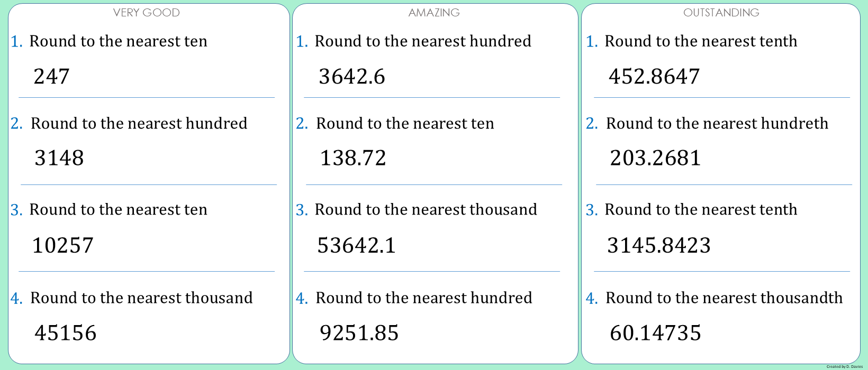Click "Round to the nearest thousandth" instruction

pyautogui.click(x=724, y=298)
